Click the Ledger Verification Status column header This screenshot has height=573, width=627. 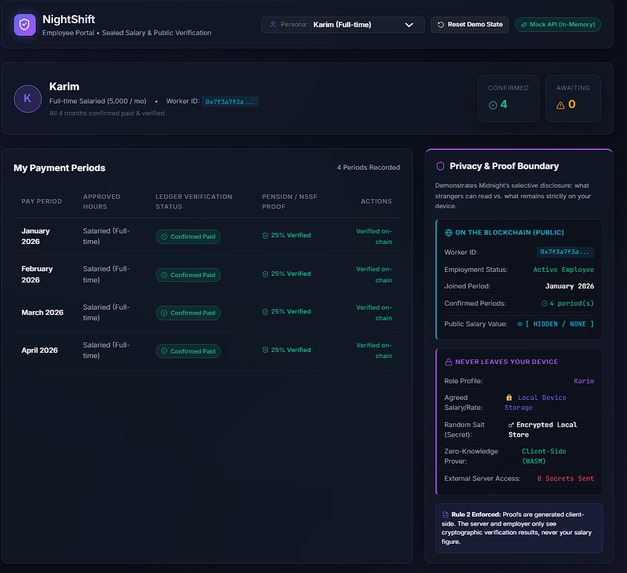[194, 202]
